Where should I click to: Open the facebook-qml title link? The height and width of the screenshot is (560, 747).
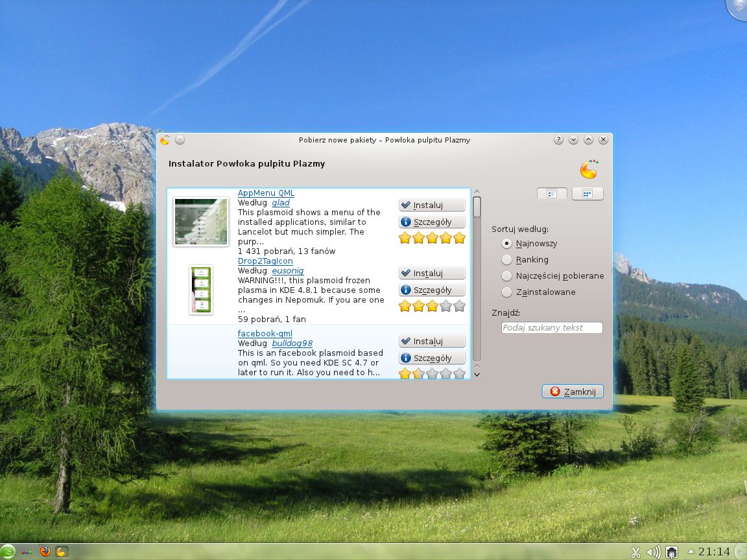point(265,334)
